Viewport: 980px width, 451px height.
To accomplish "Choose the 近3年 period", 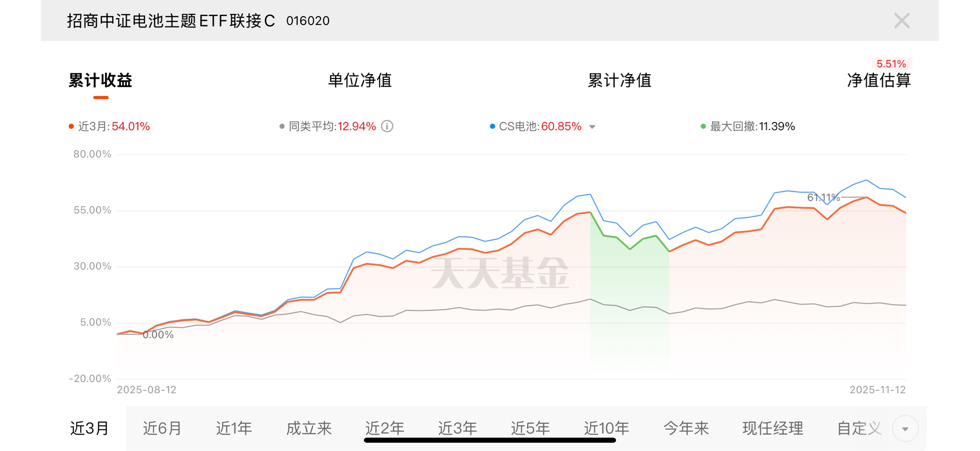I will tap(457, 429).
